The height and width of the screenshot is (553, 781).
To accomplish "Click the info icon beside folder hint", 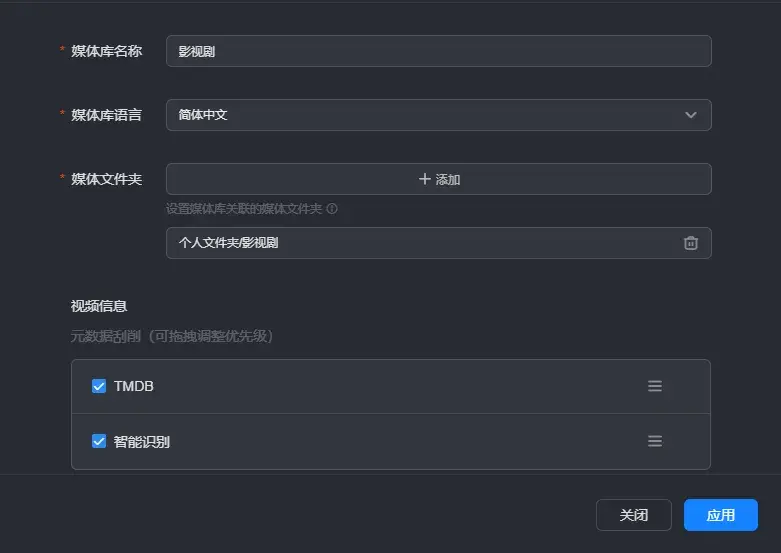I will point(332,209).
